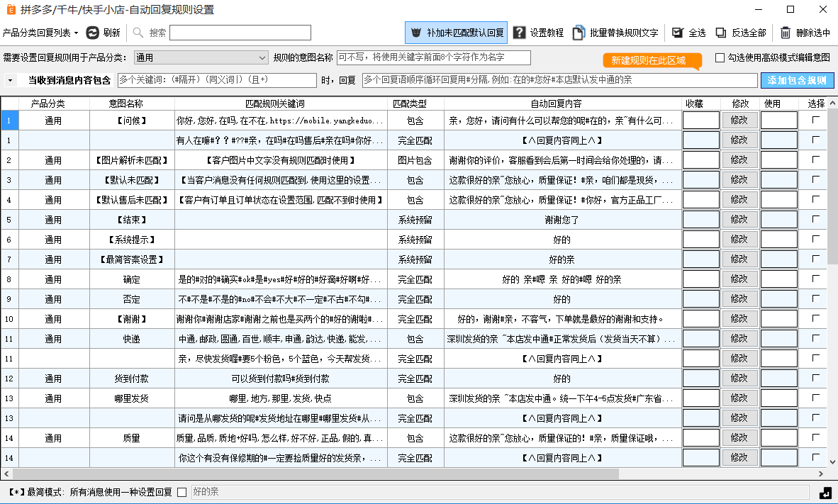838x504 pixels.
Task: Check the select box for 【图片解析未匹配】 row
Action: (815, 159)
